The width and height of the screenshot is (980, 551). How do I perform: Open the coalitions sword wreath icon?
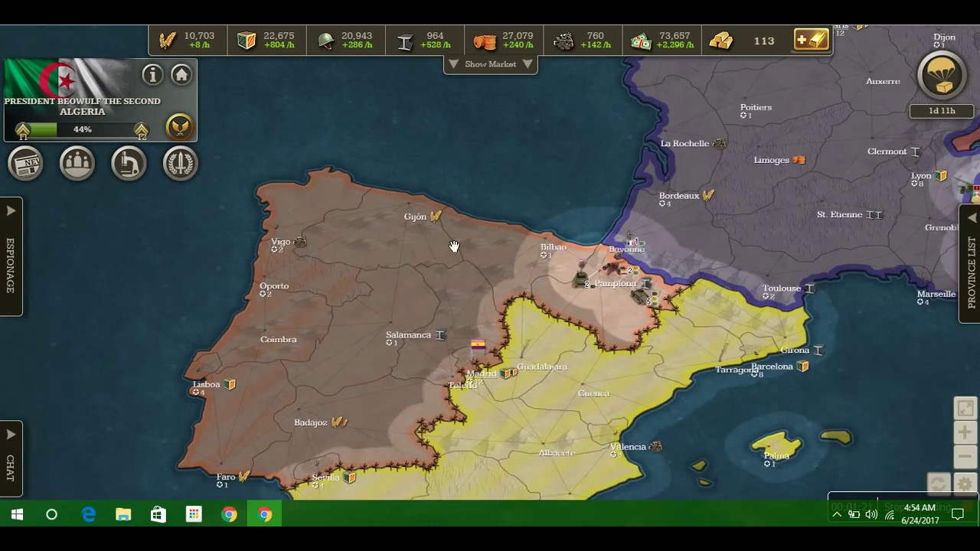pos(181,163)
